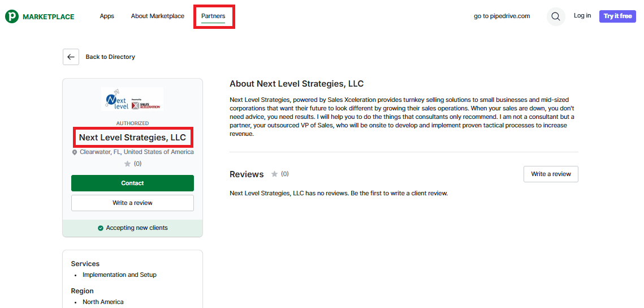
Task: Click the Log in link
Action: coord(582,16)
